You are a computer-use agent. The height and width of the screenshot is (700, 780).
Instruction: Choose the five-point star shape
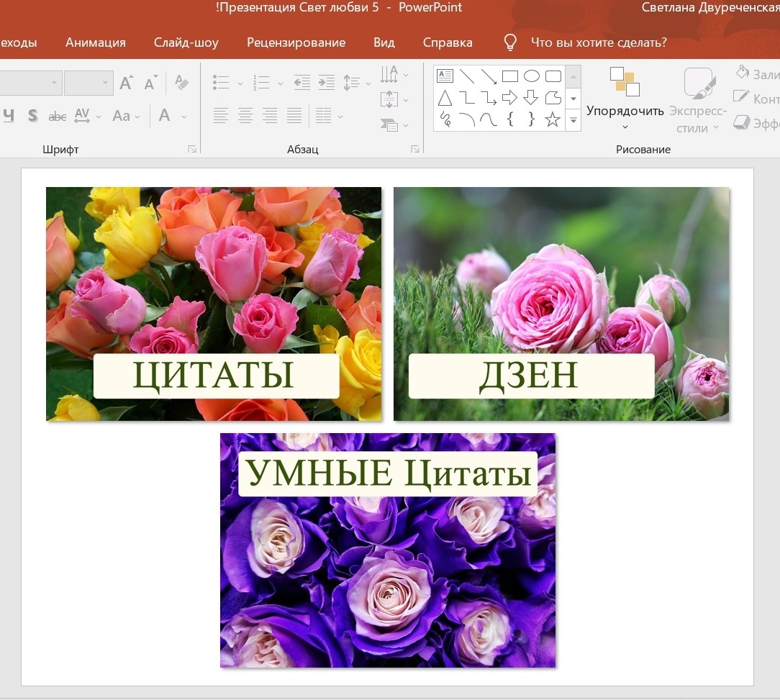553,119
